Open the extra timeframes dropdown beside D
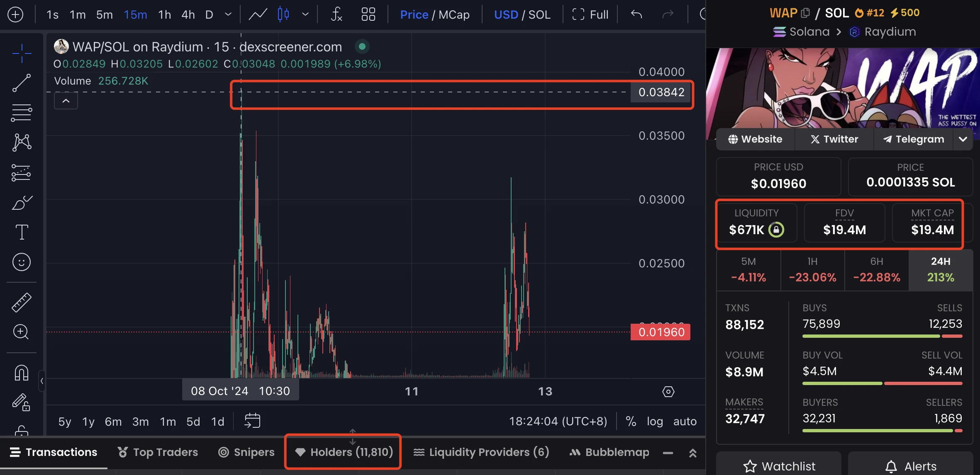Viewport: 980px width, 475px height. point(227,15)
